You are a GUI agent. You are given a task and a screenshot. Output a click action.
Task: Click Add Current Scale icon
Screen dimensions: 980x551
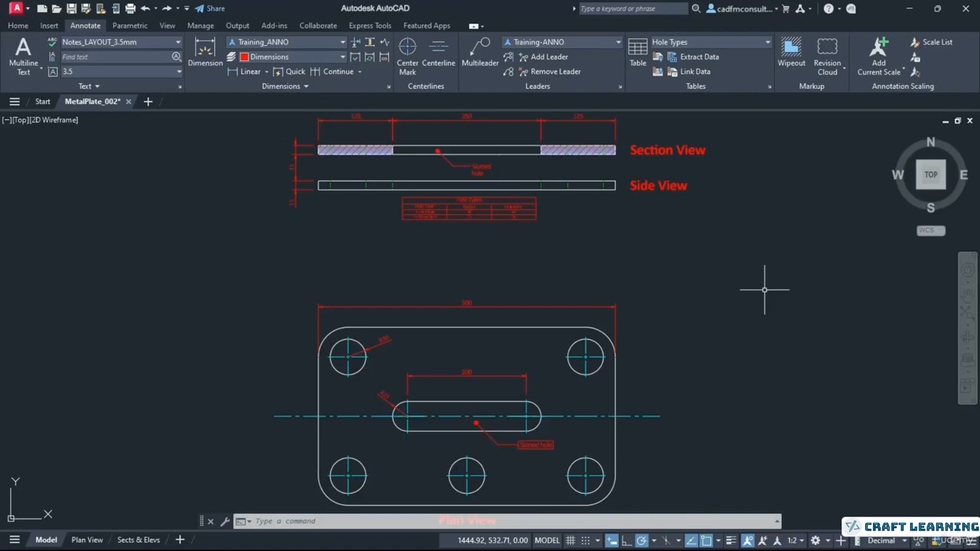[x=879, y=55]
